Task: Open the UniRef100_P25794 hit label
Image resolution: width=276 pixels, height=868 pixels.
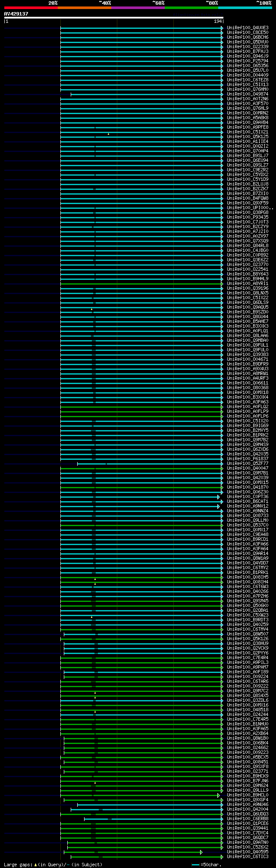Action: tap(248, 61)
